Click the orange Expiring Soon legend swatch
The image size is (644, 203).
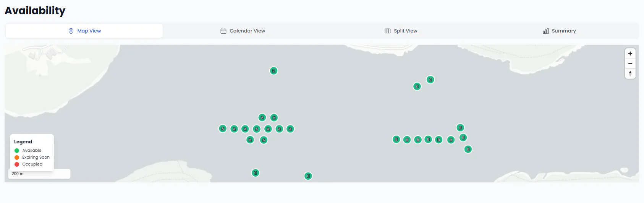click(x=17, y=158)
